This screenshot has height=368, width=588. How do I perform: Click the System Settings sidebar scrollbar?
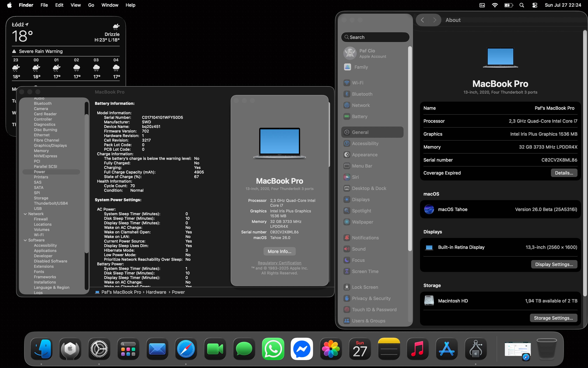point(410,149)
